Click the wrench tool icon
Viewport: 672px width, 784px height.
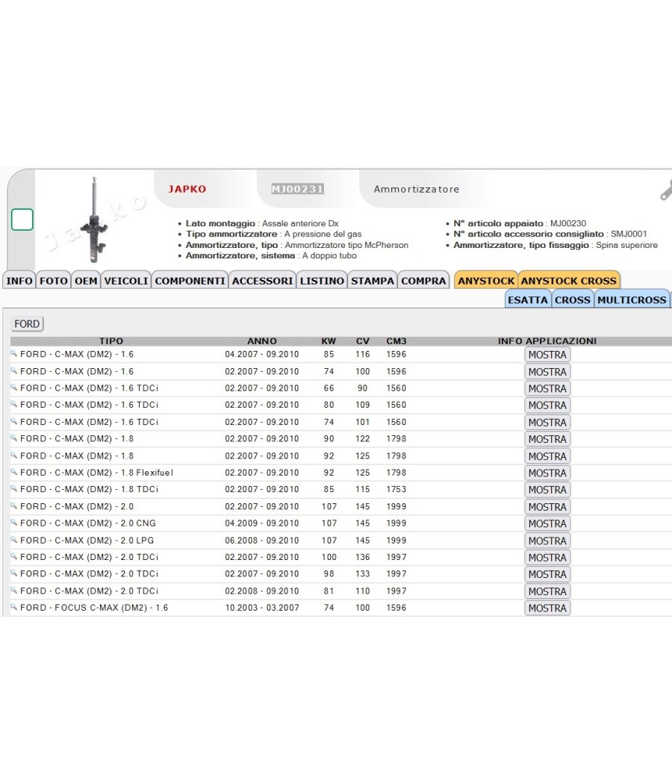(666, 190)
